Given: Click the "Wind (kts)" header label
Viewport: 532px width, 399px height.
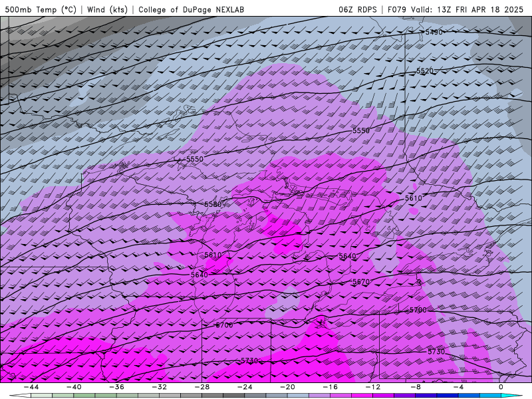Looking at the screenshot, I should (107, 9).
